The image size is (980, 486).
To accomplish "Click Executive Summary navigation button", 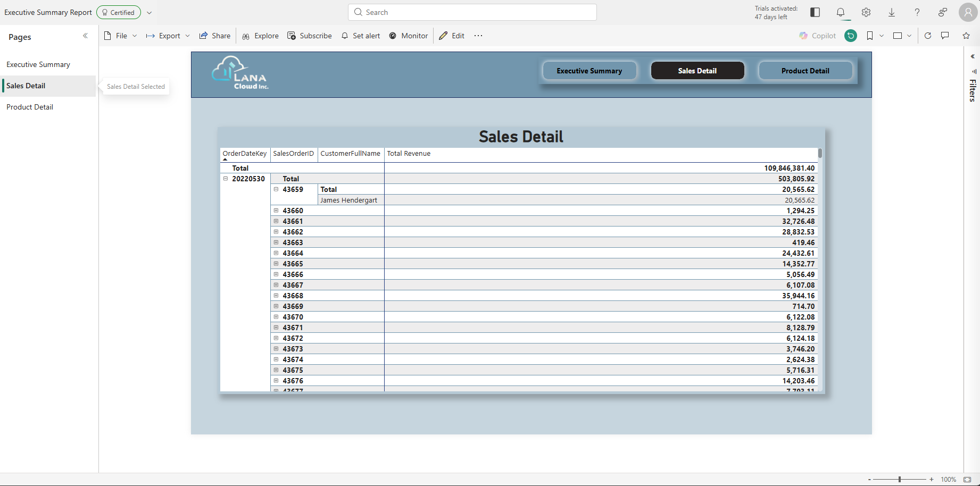I will 589,71.
